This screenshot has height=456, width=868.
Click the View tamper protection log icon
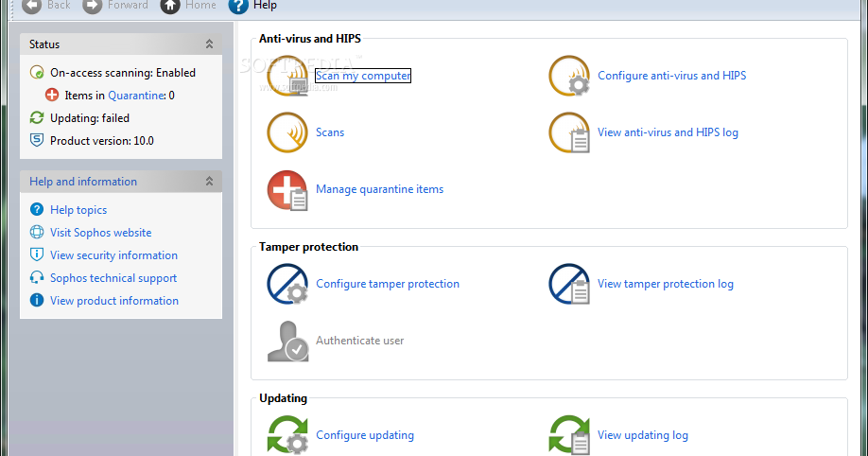pyautogui.click(x=569, y=284)
